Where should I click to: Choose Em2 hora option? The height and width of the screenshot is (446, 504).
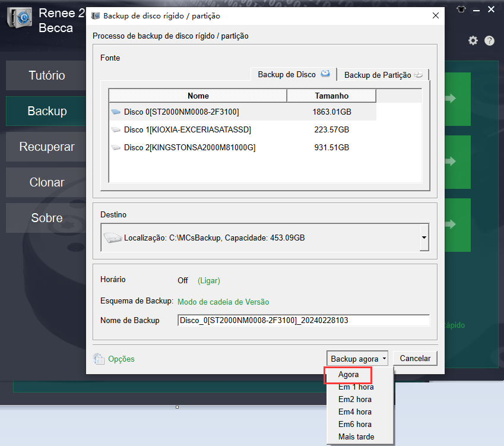(355, 399)
